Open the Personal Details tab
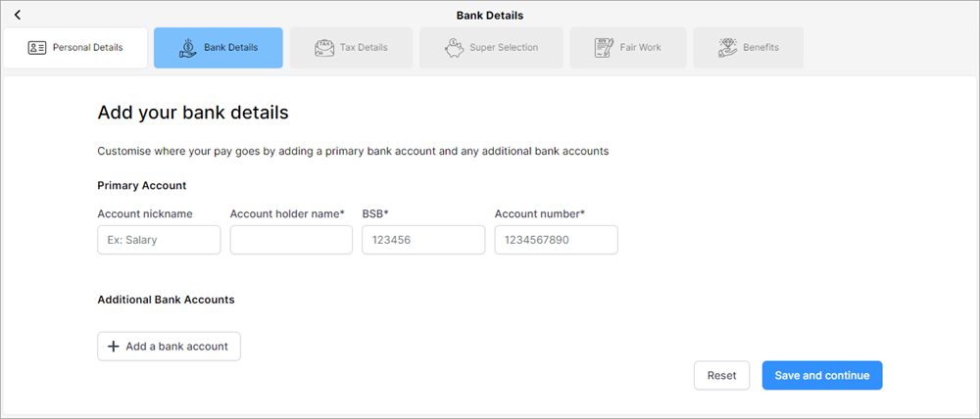Screen dimensions: 980x419 75,47
